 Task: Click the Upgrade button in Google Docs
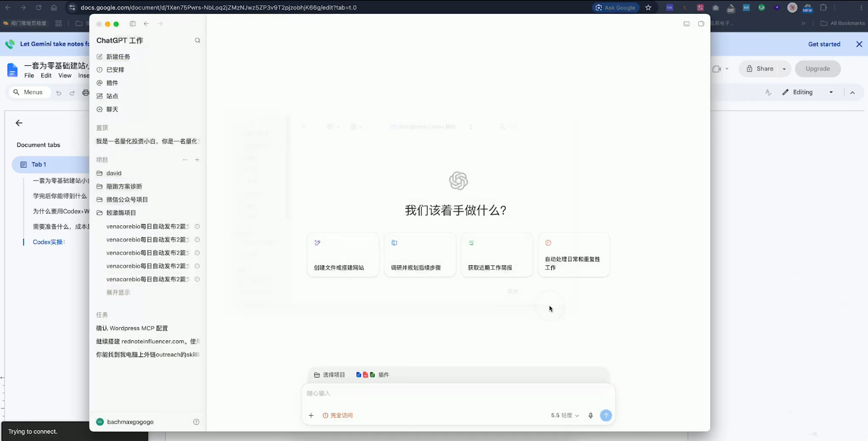pos(818,69)
